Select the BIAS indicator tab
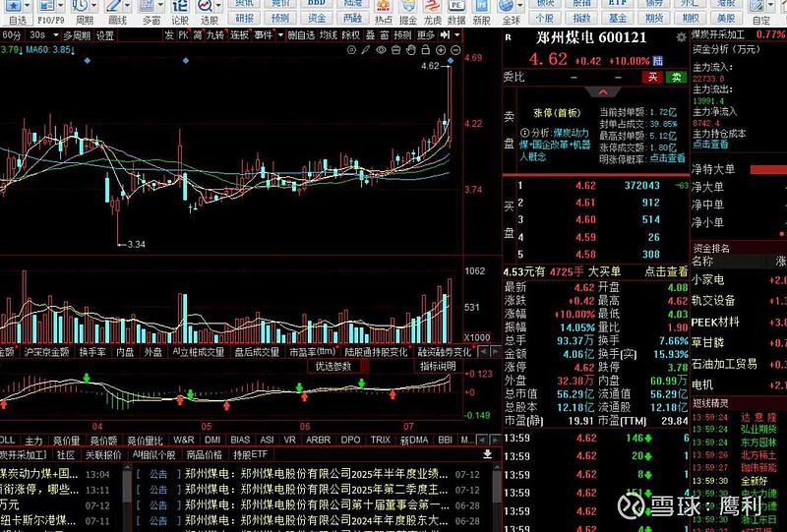787x532 pixels. pos(240,441)
